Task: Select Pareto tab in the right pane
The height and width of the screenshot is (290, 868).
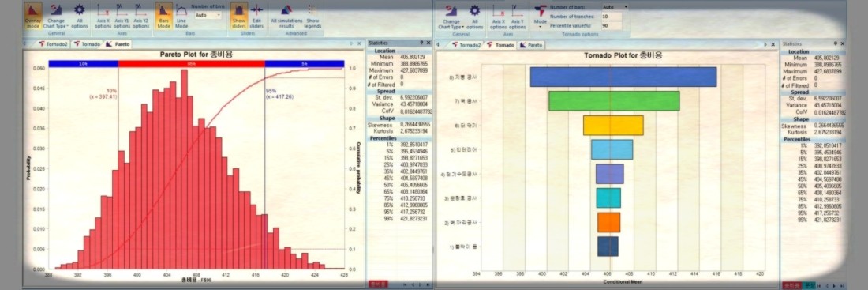Action: pyautogui.click(x=531, y=45)
